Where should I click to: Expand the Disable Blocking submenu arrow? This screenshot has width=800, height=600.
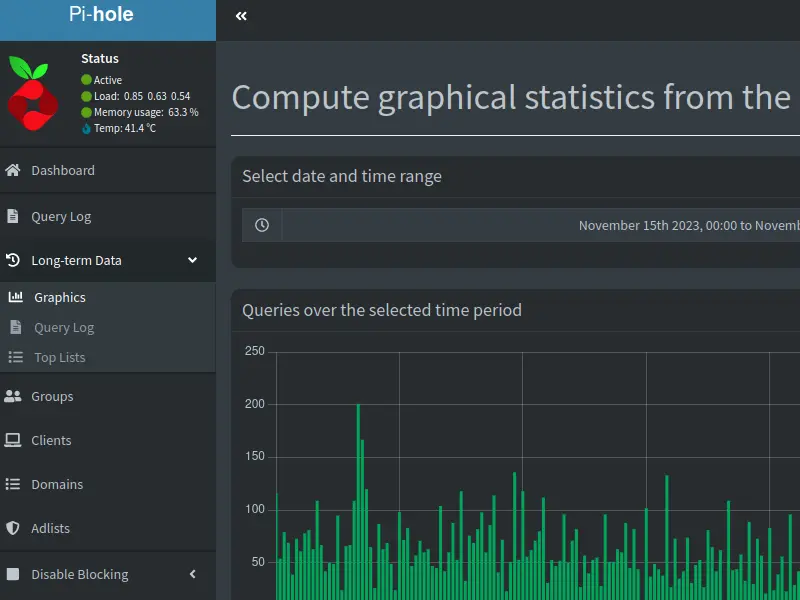[x=193, y=574]
